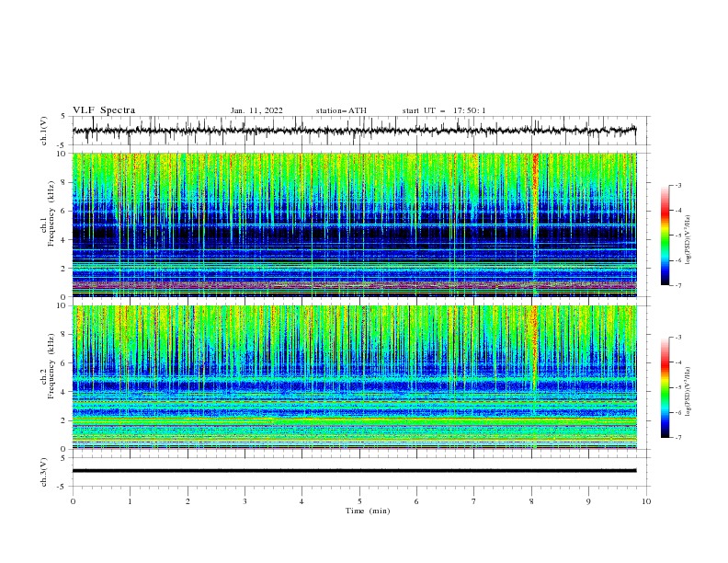
Task: Click inside the ch.1 spectrogram panel
Action: coord(354,224)
